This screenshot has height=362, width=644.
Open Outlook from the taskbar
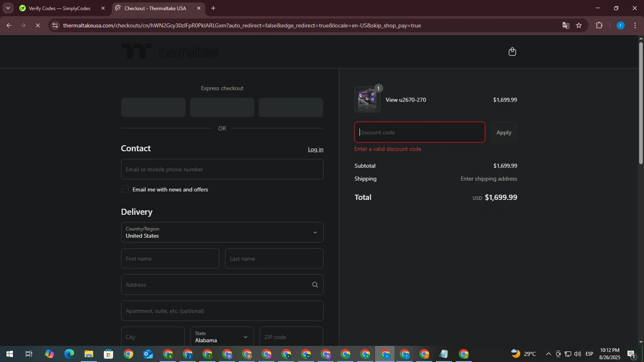tap(148, 354)
